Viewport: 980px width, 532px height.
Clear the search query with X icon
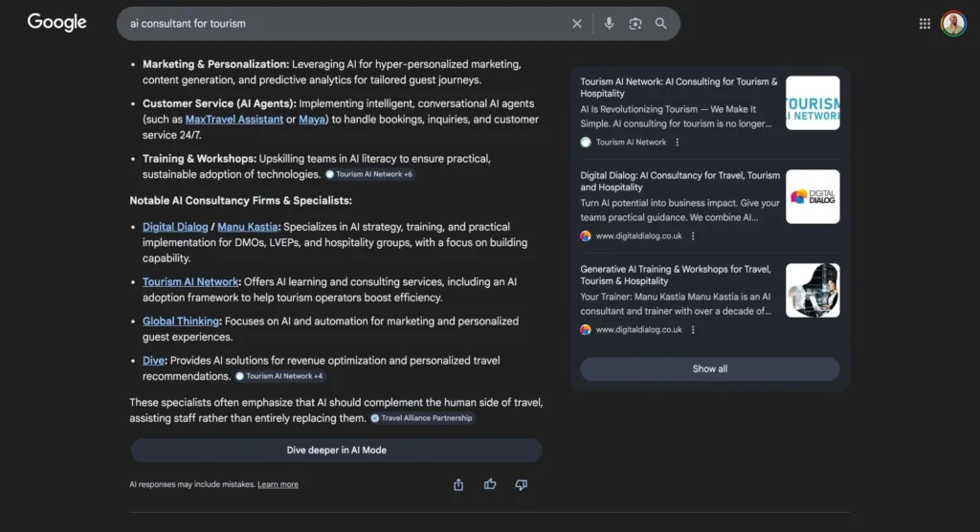pos(577,24)
